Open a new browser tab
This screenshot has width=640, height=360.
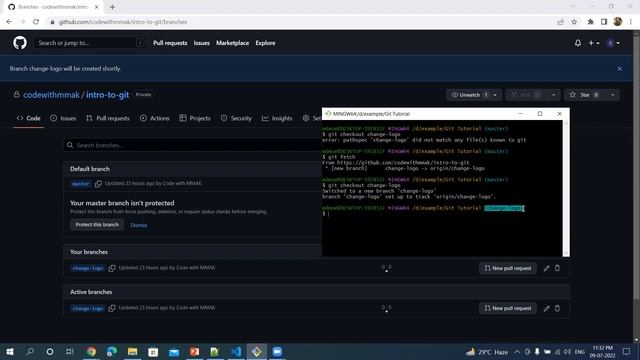[x=112, y=7]
